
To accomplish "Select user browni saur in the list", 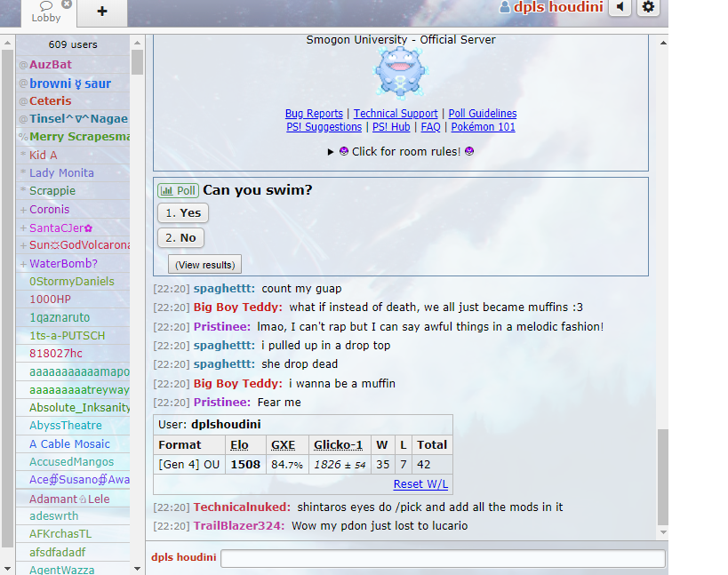I will (x=73, y=84).
